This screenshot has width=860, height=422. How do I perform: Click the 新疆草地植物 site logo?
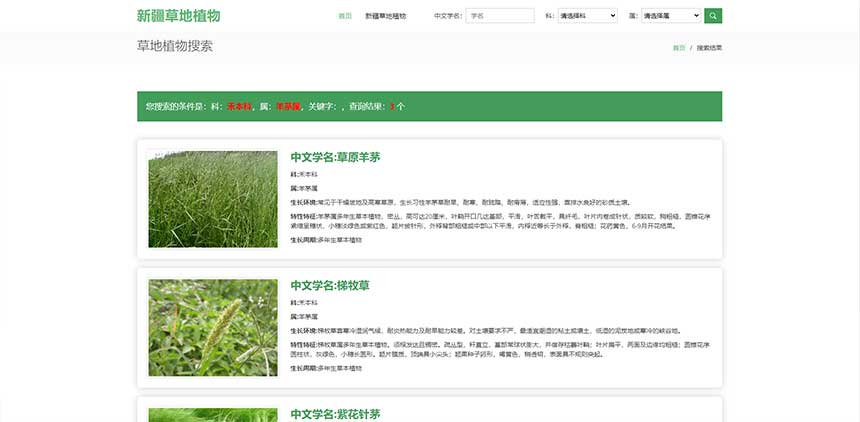click(x=178, y=16)
